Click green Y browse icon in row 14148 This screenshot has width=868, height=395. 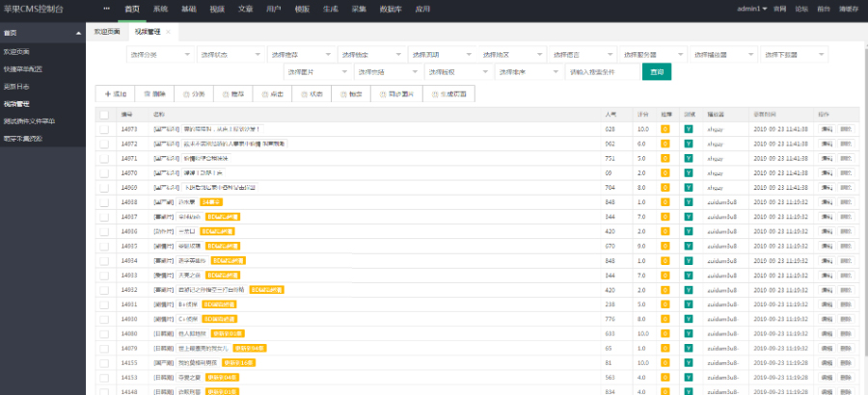688,392
